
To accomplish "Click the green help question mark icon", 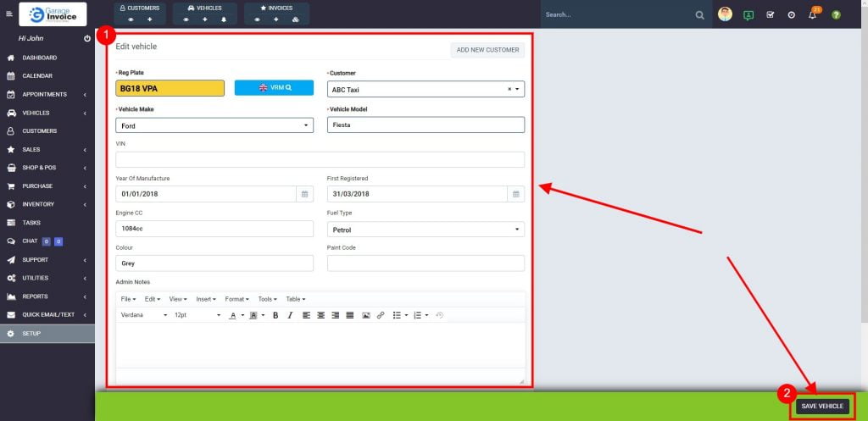I will 836,15.
